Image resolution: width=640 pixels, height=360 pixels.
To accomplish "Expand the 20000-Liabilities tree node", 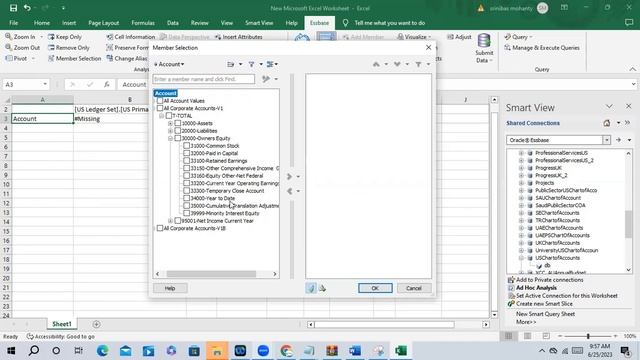I will 170,131.
